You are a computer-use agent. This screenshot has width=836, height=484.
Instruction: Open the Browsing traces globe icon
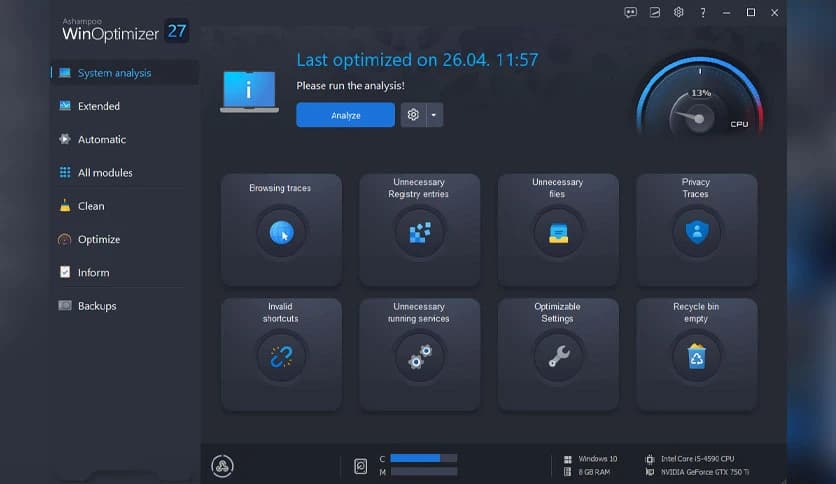(282, 233)
